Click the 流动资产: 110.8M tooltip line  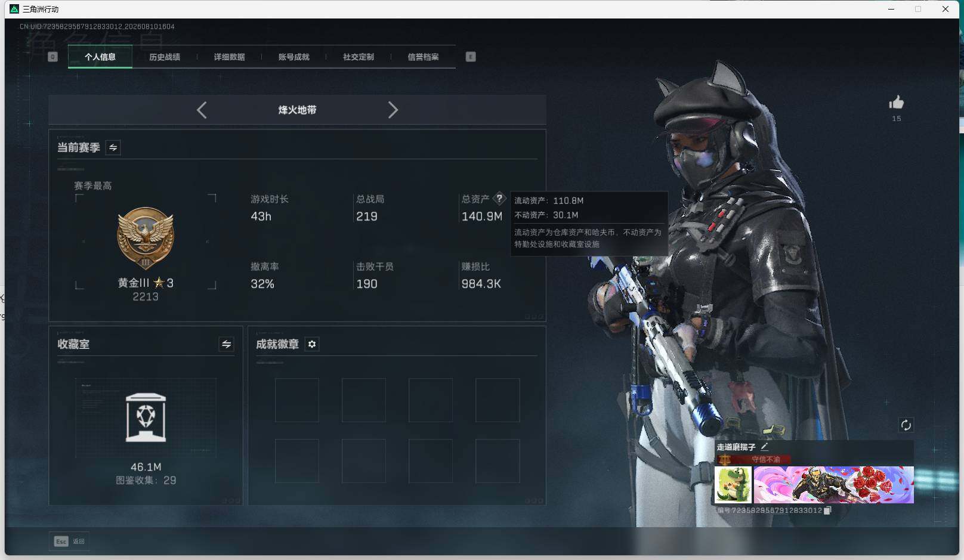(x=549, y=200)
